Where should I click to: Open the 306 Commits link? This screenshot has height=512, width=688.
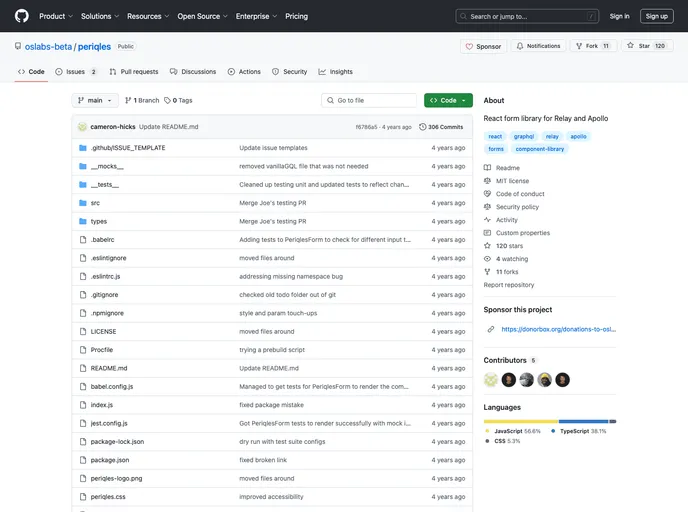tap(441, 127)
